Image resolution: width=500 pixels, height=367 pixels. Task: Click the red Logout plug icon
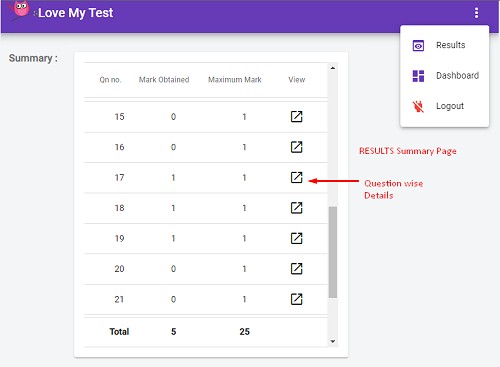[x=418, y=106]
